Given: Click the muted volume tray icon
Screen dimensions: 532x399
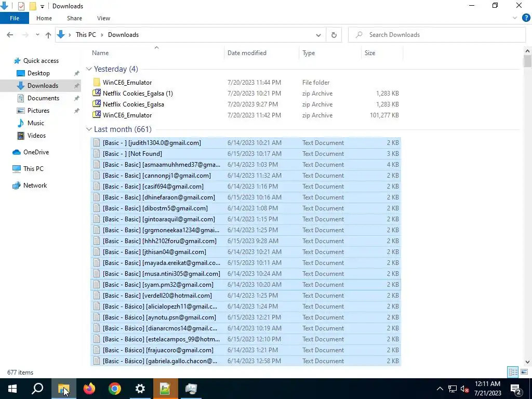Looking at the screenshot, I should coord(465,389).
